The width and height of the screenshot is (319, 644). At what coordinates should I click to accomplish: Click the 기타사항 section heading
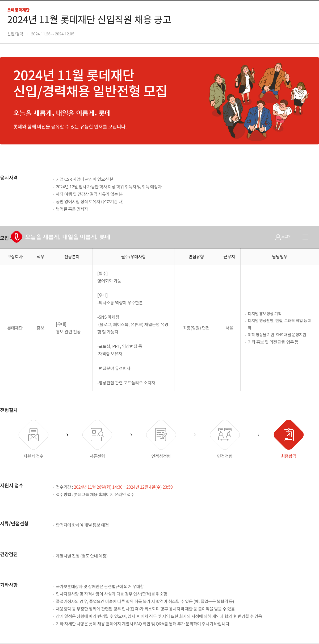click(x=9, y=585)
